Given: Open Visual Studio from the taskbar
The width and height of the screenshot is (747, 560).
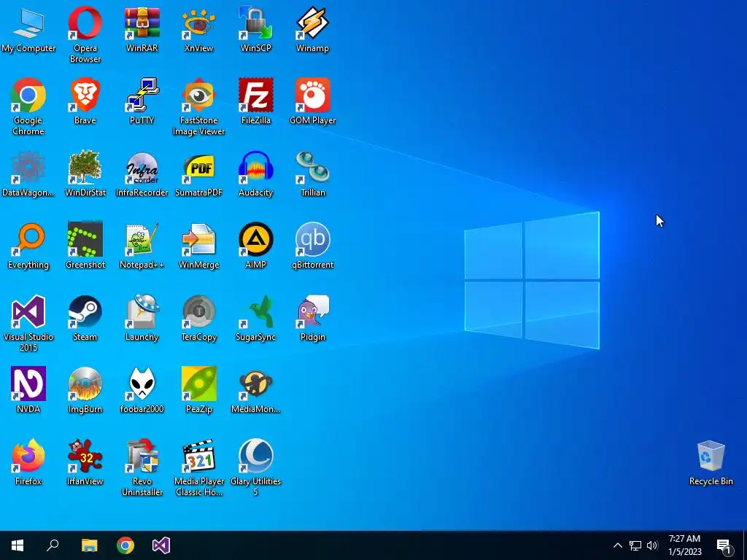Looking at the screenshot, I should click(161, 545).
